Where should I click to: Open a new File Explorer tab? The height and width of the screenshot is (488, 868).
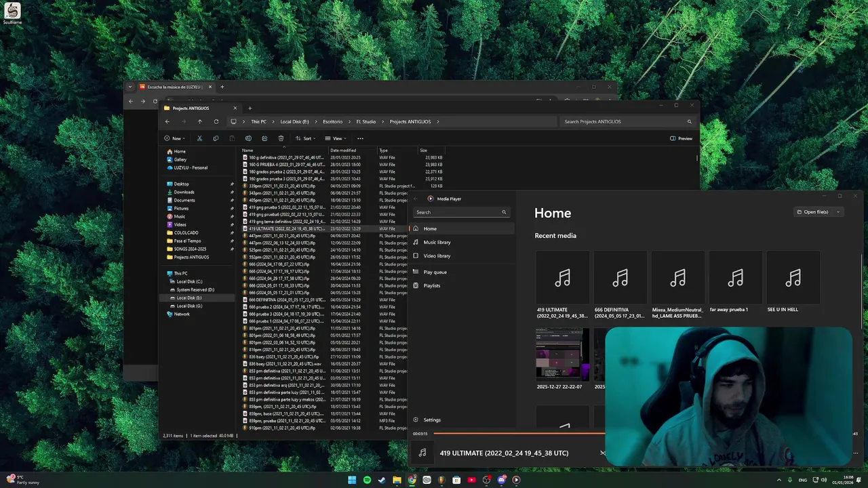(250, 108)
